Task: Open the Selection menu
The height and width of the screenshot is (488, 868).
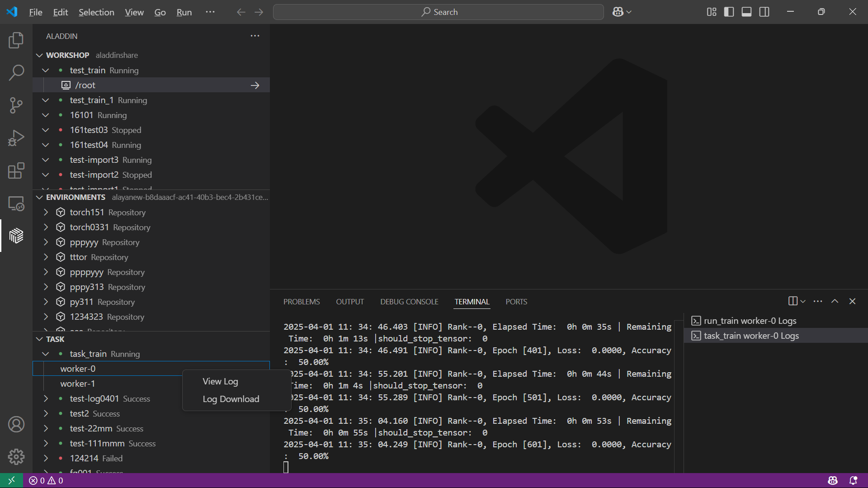Action: (x=96, y=12)
